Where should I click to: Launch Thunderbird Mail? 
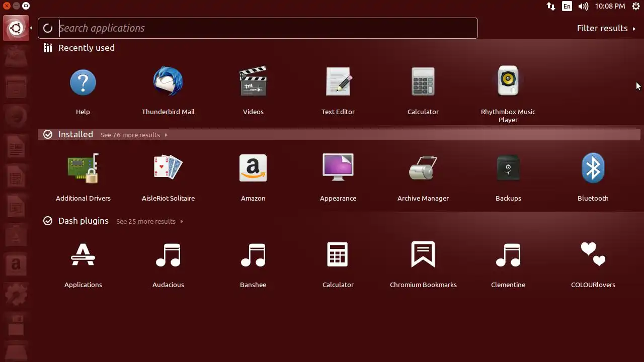[x=168, y=81]
